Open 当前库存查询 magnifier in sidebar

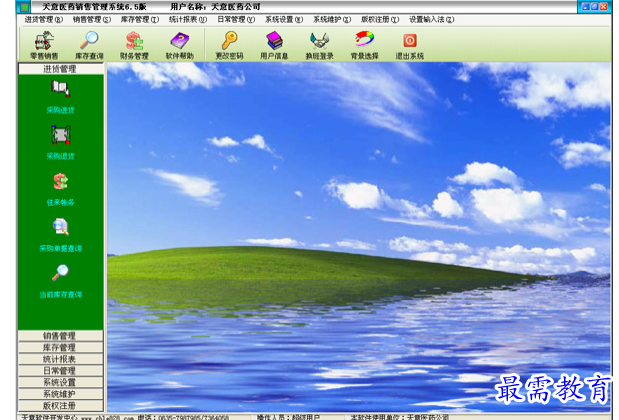pyautogui.click(x=60, y=273)
